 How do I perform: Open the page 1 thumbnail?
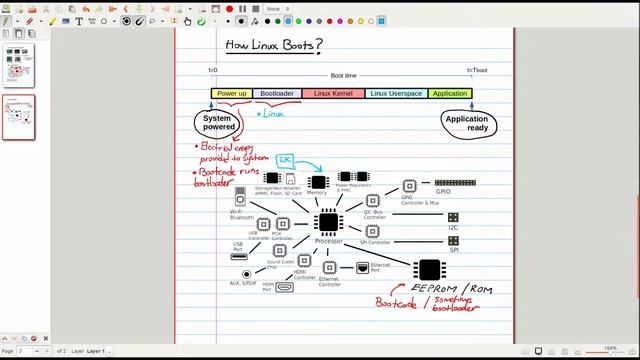19,66
